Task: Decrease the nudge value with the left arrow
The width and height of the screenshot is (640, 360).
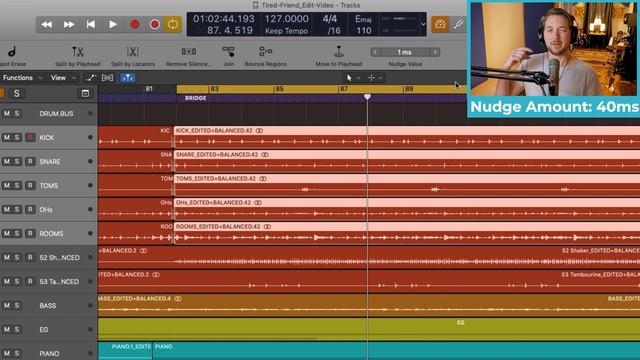Action: [x=375, y=52]
